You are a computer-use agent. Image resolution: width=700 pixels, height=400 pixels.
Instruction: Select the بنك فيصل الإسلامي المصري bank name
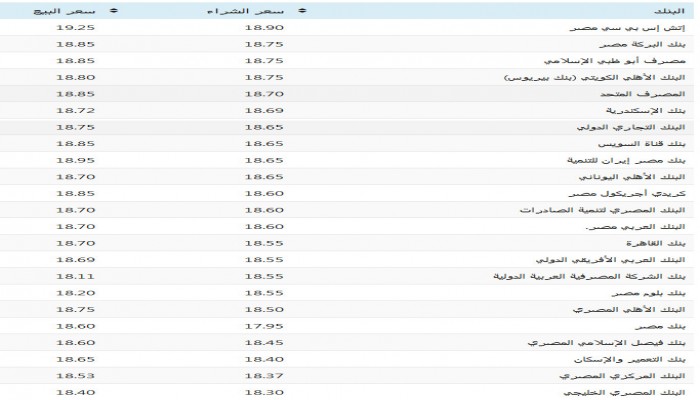[x=606, y=343]
